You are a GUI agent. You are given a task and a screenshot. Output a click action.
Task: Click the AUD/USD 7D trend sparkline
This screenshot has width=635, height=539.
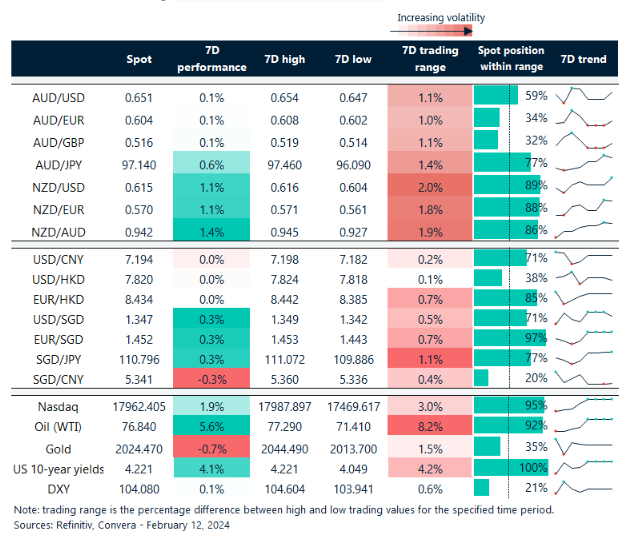tap(584, 96)
